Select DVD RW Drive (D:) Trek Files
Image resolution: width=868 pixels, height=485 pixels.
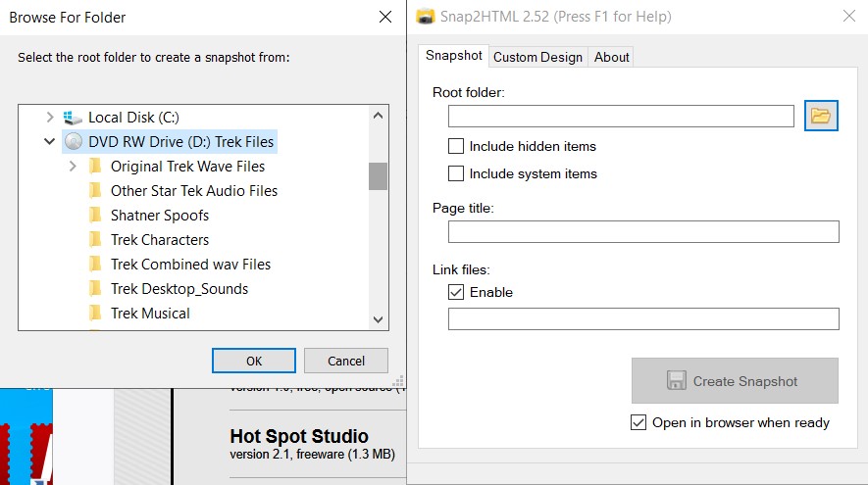(x=181, y=141)
